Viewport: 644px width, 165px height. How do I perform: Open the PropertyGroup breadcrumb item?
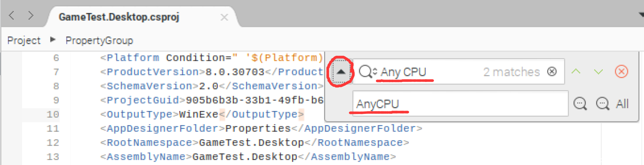pos(99,41)
